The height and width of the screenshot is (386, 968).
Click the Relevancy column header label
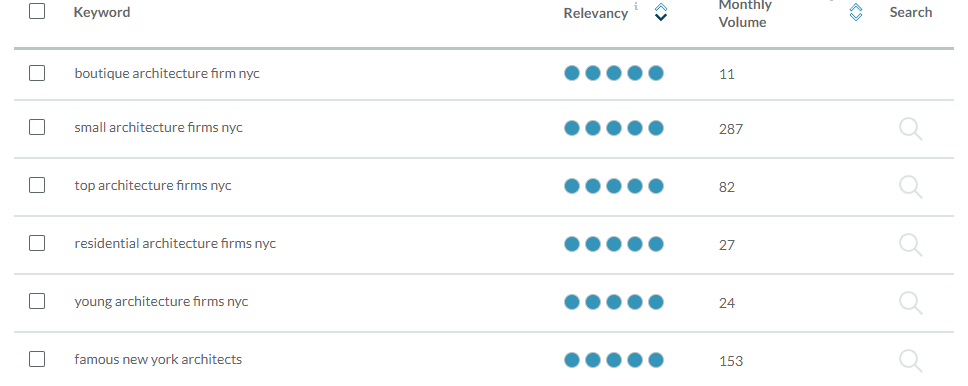(596, 14)
